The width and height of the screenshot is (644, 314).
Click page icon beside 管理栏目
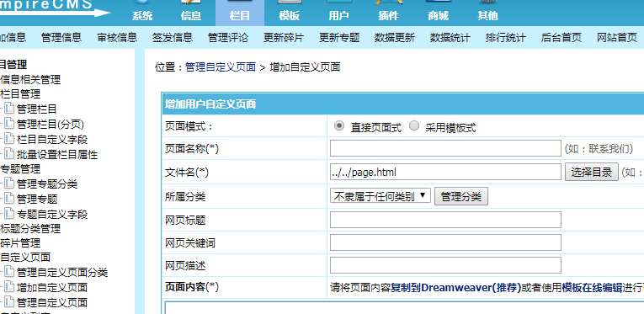[x=9, y=109]
